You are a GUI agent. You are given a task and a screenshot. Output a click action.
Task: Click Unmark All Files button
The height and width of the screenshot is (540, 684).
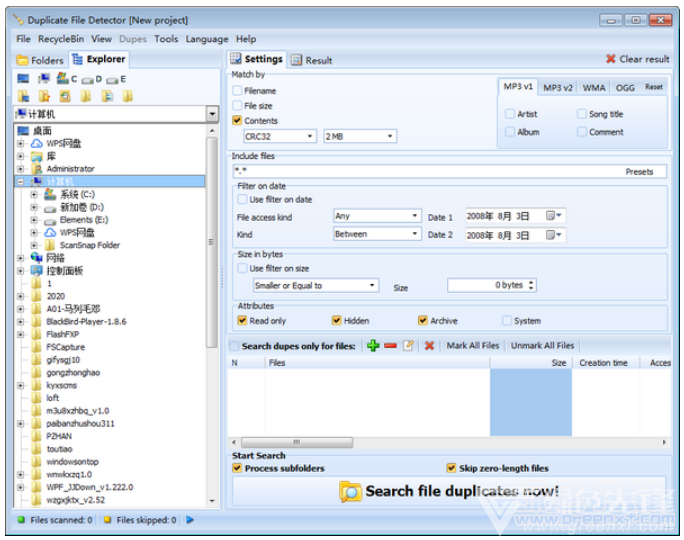(542, 345)
